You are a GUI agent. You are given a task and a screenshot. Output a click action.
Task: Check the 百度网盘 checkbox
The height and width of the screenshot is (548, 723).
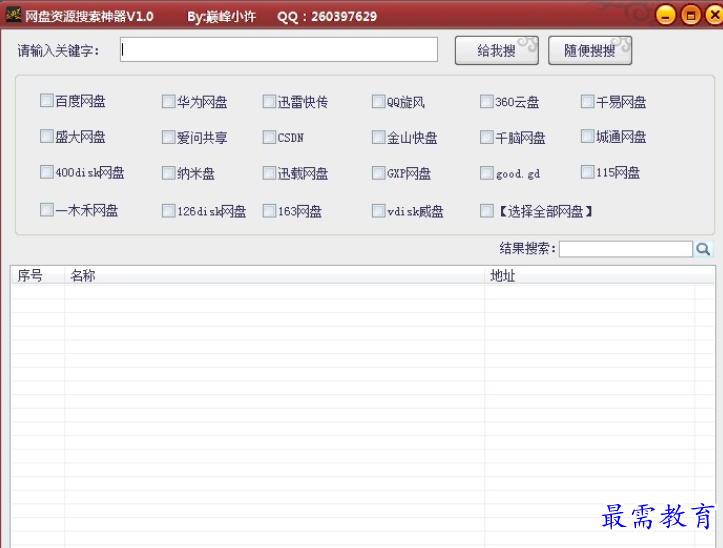tap(47, 101)
